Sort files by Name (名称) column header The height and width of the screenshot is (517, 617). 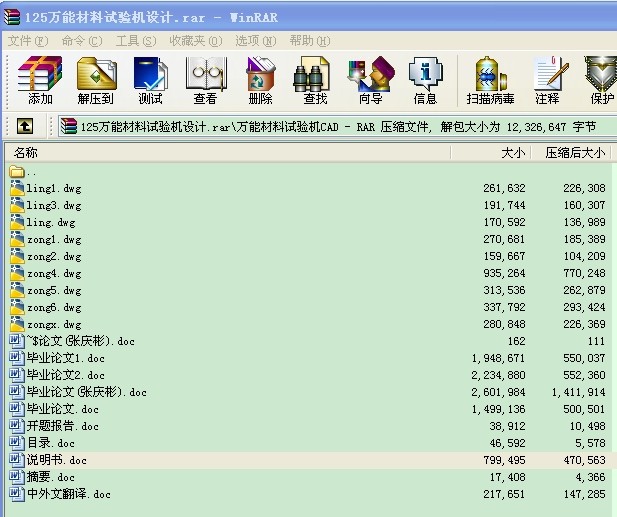200,153
